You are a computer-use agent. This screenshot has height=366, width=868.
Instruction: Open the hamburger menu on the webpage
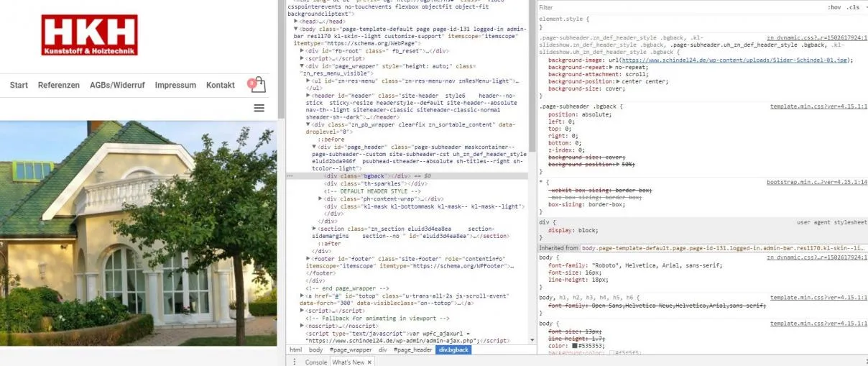259,108
